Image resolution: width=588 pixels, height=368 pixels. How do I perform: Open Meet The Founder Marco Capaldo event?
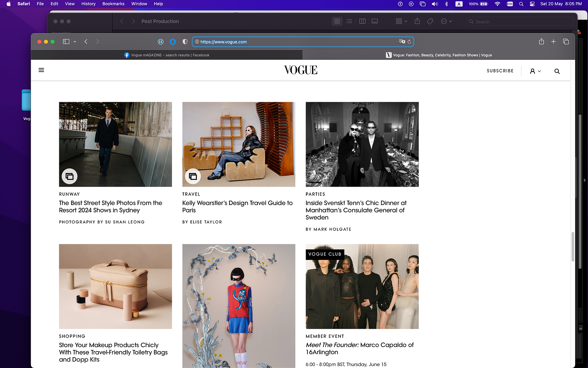click(x=360, y=349)
